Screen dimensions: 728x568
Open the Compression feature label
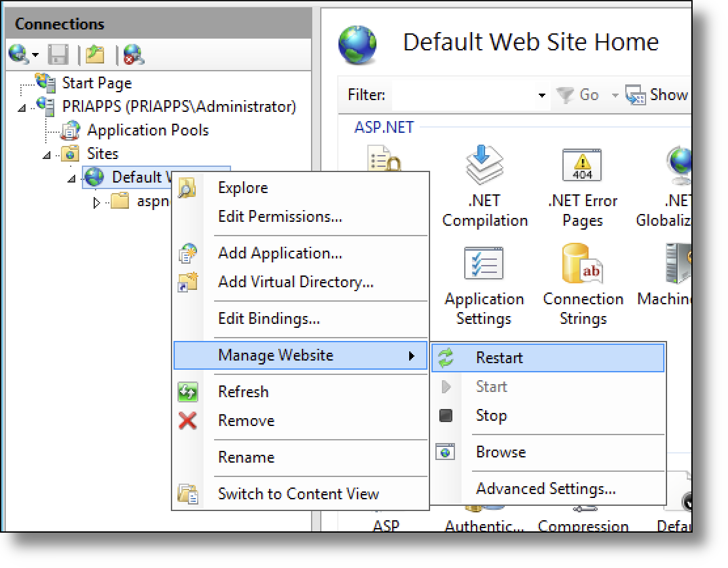[x=583, y=525]
